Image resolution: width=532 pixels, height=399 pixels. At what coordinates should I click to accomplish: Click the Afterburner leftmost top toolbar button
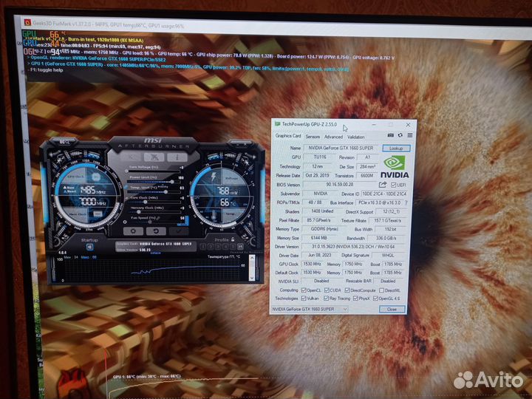tap(131, 157)
